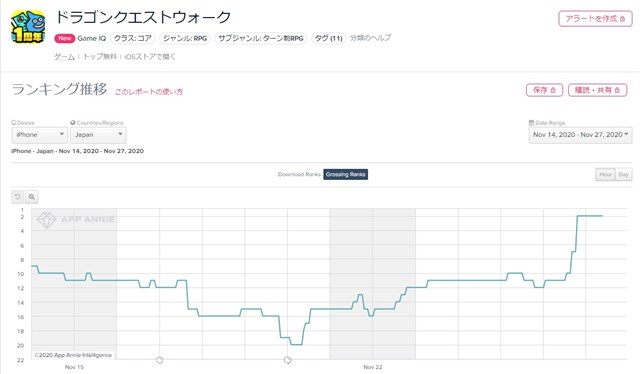Open the Japan country dropdown
The width and height of the screenshot is (640, 374).
point(98,135)
